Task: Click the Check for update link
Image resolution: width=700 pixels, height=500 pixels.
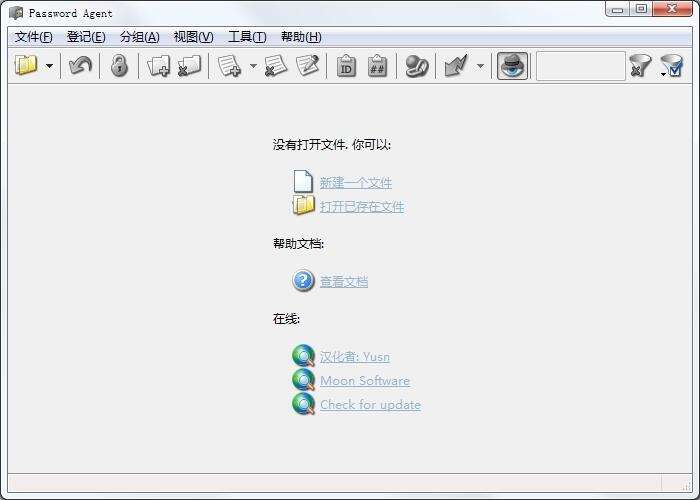Action: [x=371, y=405]
